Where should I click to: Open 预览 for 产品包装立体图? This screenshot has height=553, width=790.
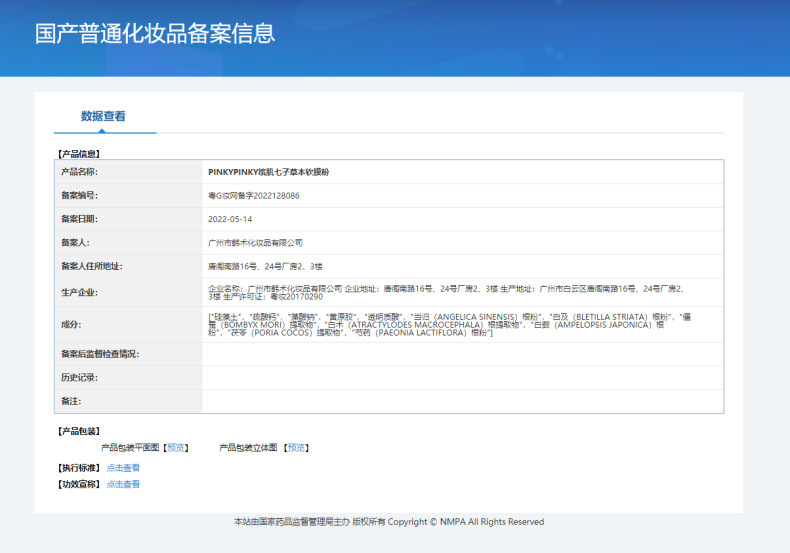297,448
